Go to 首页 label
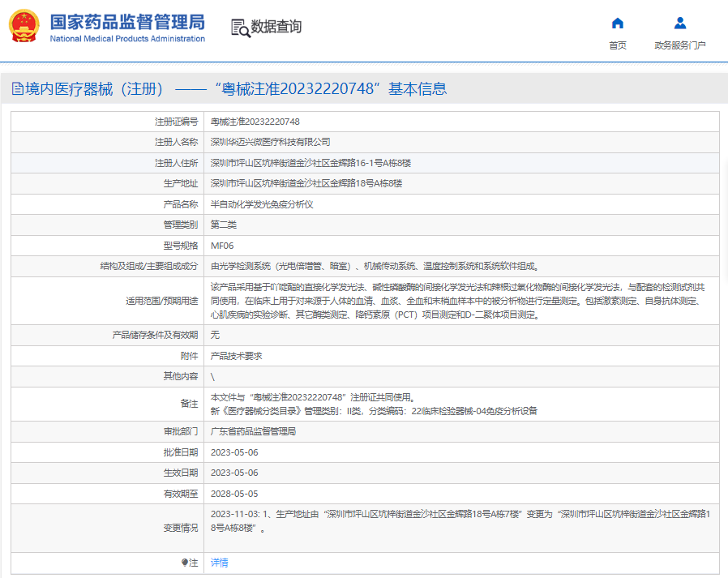This screenshot has width=728, height=578. pos(618,45)
